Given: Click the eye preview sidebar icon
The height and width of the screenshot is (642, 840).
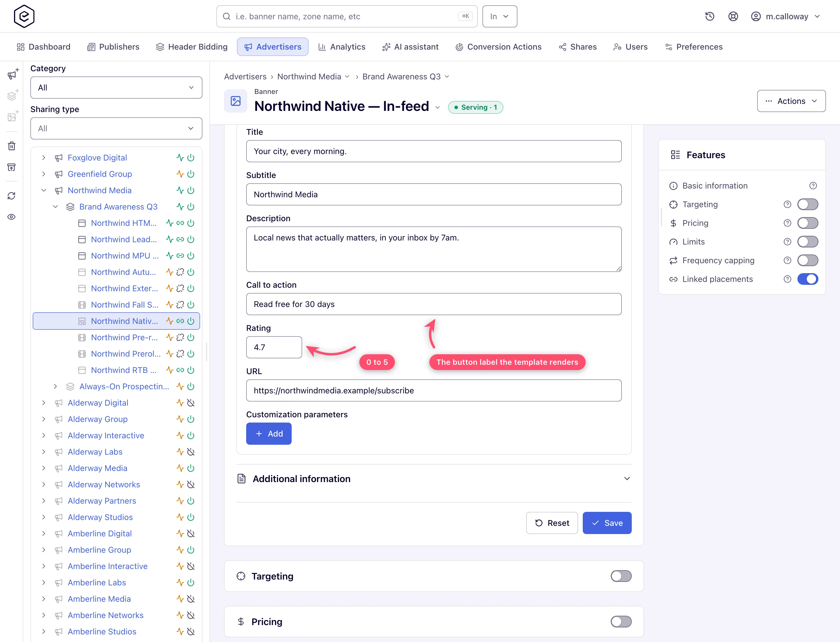Looking at the screenshot, I should (11, 217).
